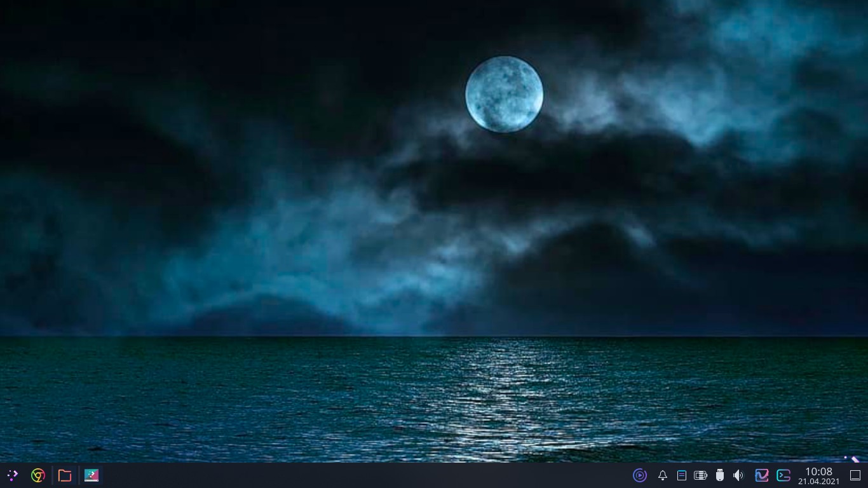The height and width of the screenshot is (488, 868).
Task: Open the file manager folder icon
Action: click(x=65, y=475)
